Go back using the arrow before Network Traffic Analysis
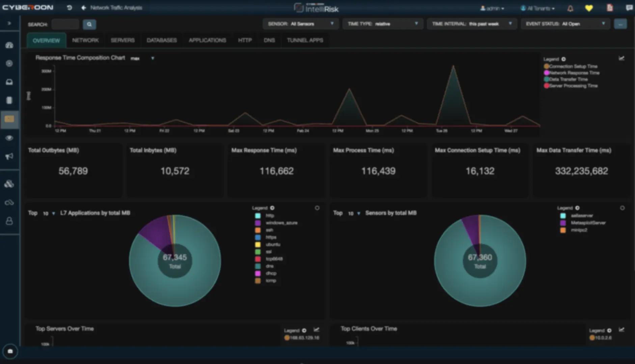This screenshot has width=635, height=364. (x=83, y=7)
